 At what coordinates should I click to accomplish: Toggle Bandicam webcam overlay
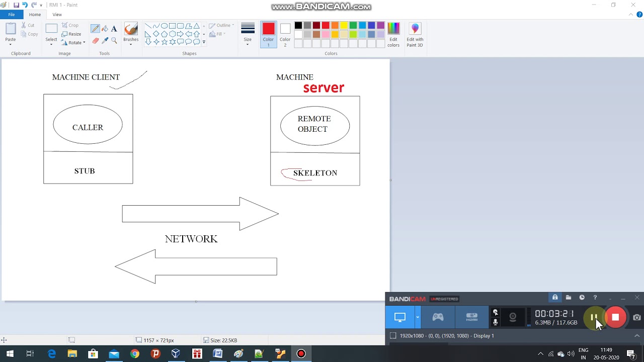coord(513,317)
